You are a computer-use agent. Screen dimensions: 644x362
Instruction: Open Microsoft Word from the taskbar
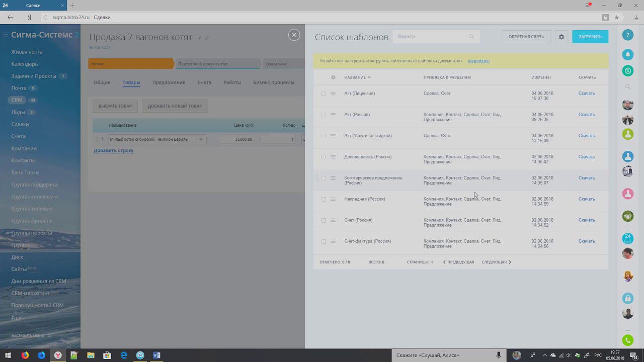(x=156, y=355)
